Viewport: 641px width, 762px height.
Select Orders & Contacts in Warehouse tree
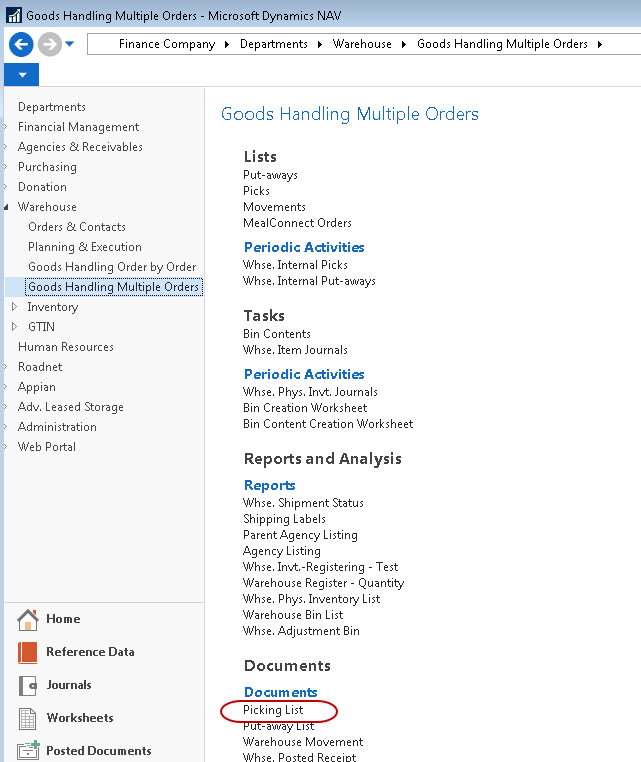[77, 227]
